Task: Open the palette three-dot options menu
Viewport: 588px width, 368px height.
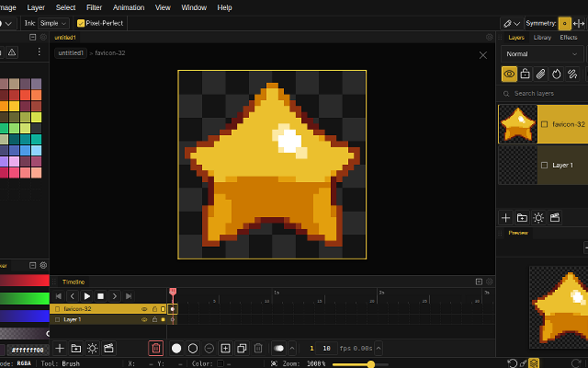Action: [x=39, y=52]
